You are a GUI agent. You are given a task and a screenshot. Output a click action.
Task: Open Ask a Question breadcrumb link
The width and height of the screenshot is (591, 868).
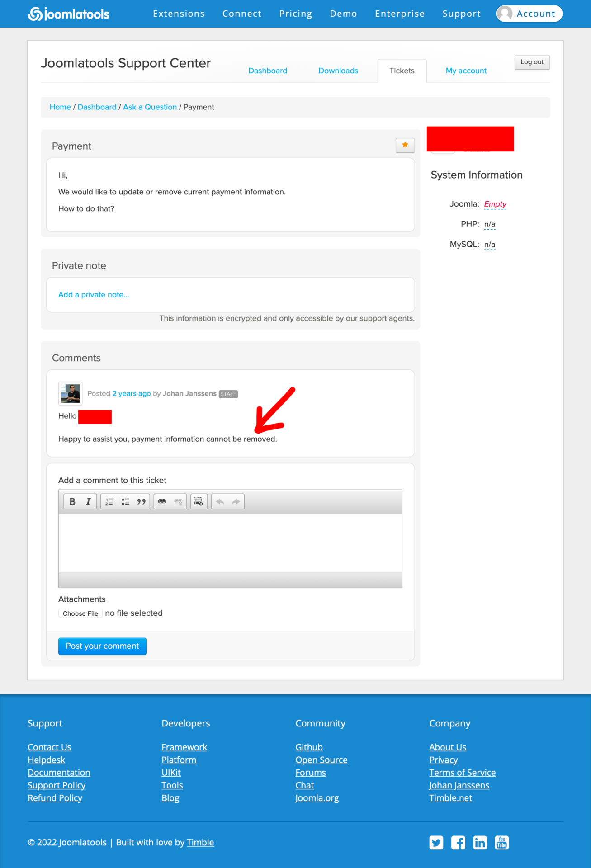(150, 107)
